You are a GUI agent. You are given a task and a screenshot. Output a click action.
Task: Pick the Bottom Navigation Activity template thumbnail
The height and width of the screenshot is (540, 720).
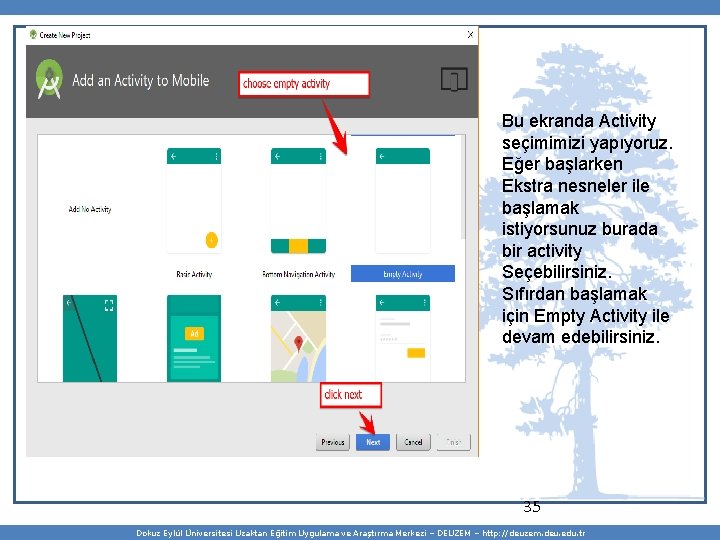(x=298, y=201)
